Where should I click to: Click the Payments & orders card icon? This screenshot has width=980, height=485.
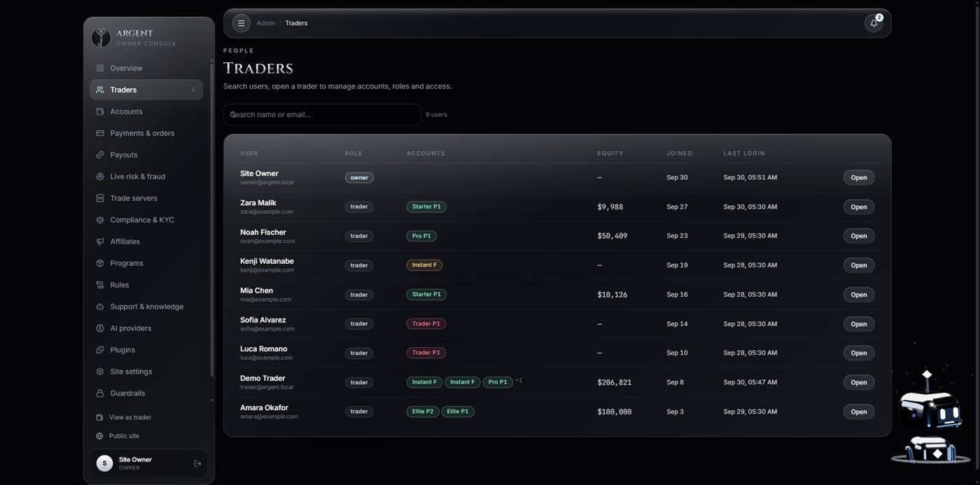pos(100,133)
